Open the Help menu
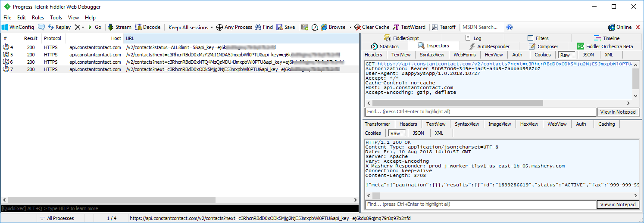644x223 pixels. [x=91, y=18]
